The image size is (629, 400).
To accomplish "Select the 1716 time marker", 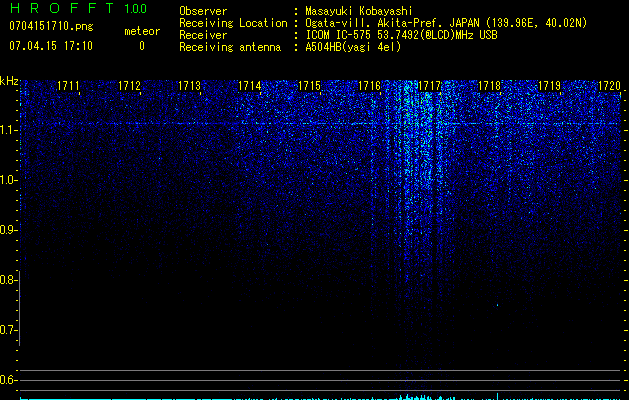I will tap(369, 86).
